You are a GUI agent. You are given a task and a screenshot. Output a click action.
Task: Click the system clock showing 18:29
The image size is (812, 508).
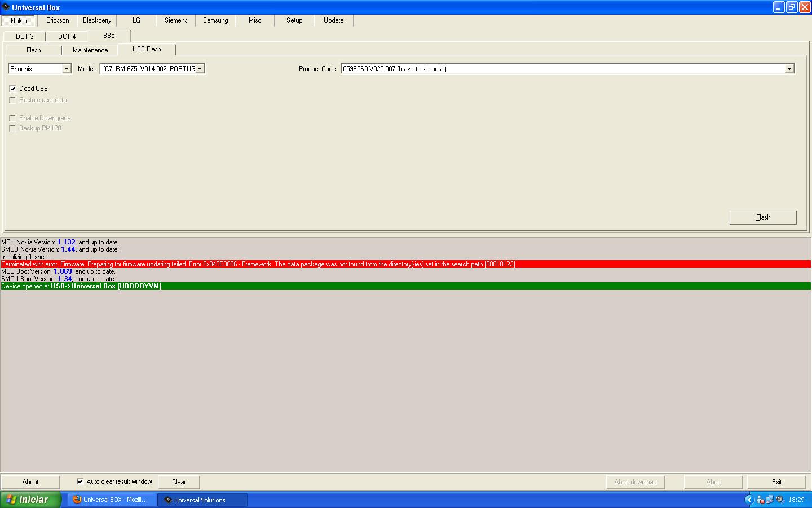796,500
